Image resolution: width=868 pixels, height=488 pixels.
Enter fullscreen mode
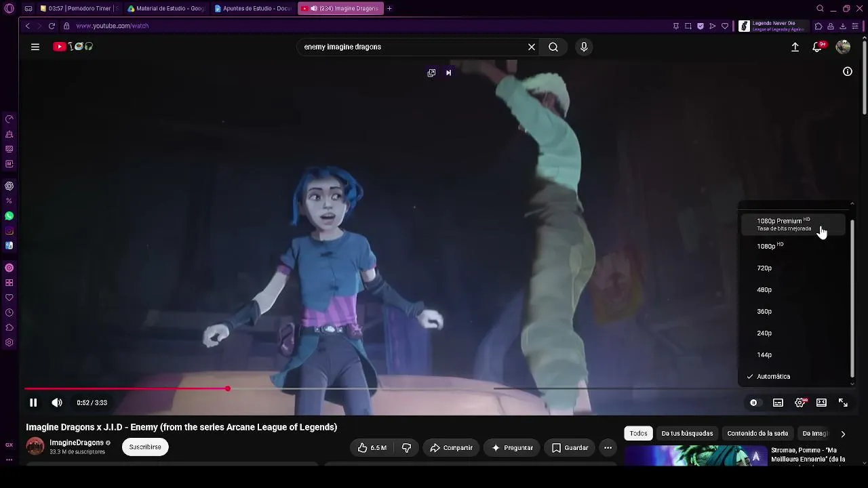tap(843, 403)
